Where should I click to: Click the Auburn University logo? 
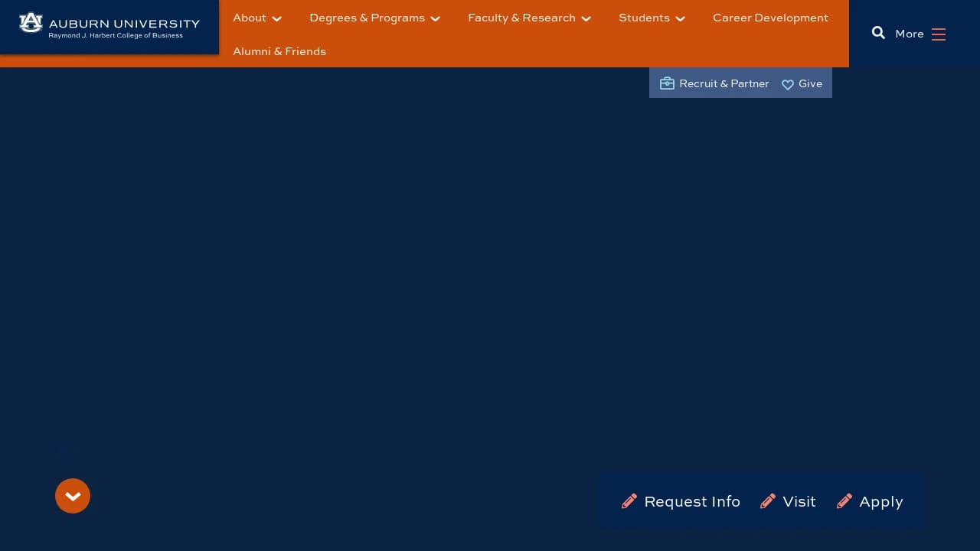(x=109, y=27)
